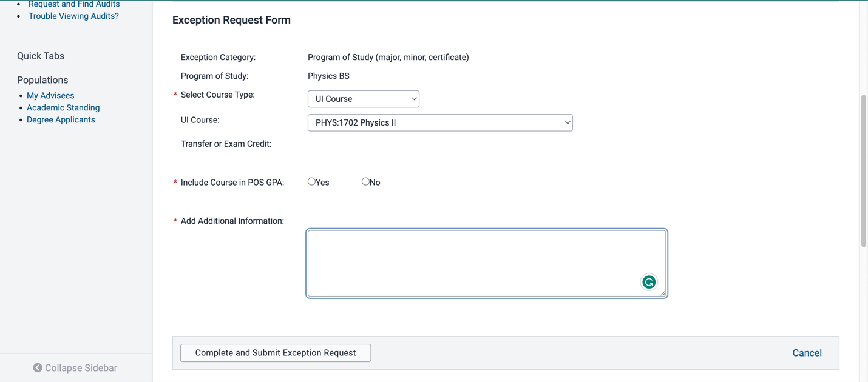Go to My Advisees
Image resolution: width=868 pixels, height=382 pixels.
[x=50, y=96]
